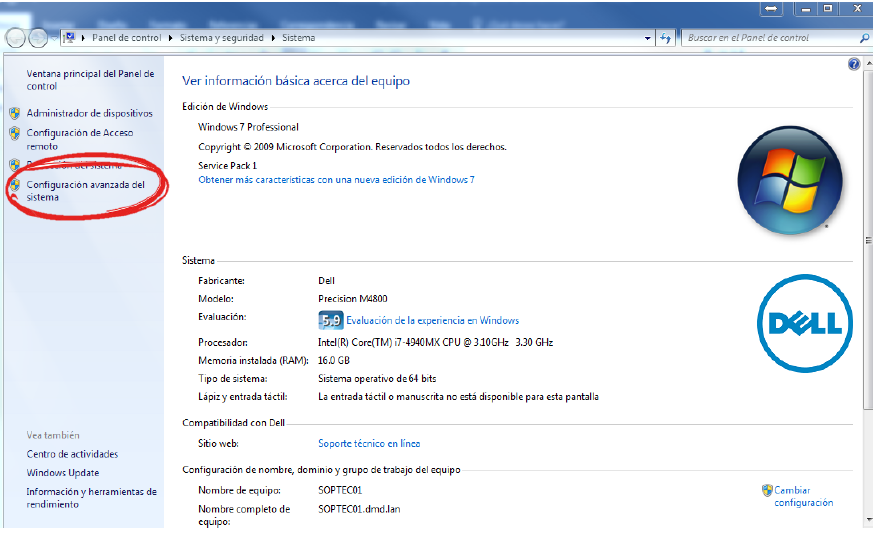
Task: Click the Service Pack 1 text
Action: 227,166
